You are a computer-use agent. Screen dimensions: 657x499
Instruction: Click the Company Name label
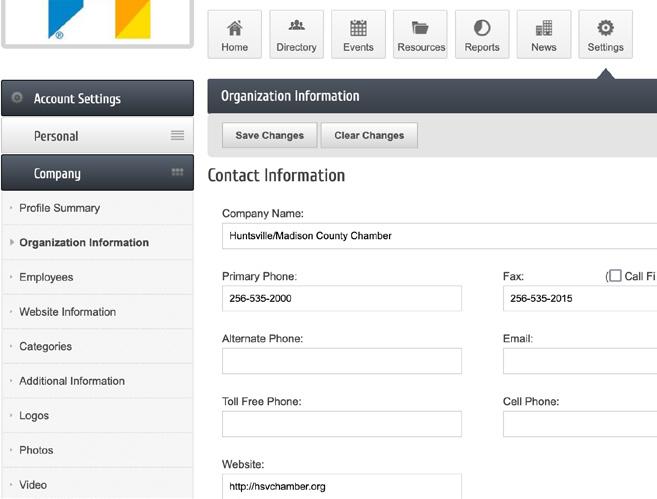click(x=263, y=213)
